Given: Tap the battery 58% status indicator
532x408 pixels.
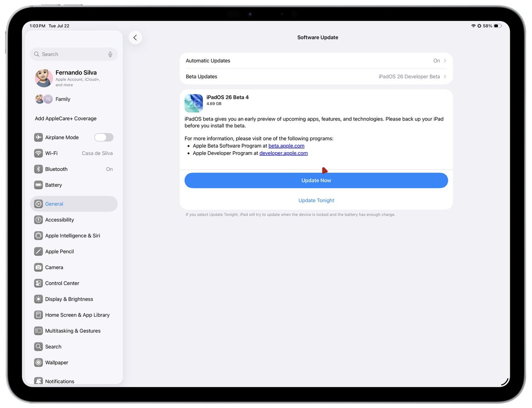Looking at the screenshot, I should (x=492, y=26).
